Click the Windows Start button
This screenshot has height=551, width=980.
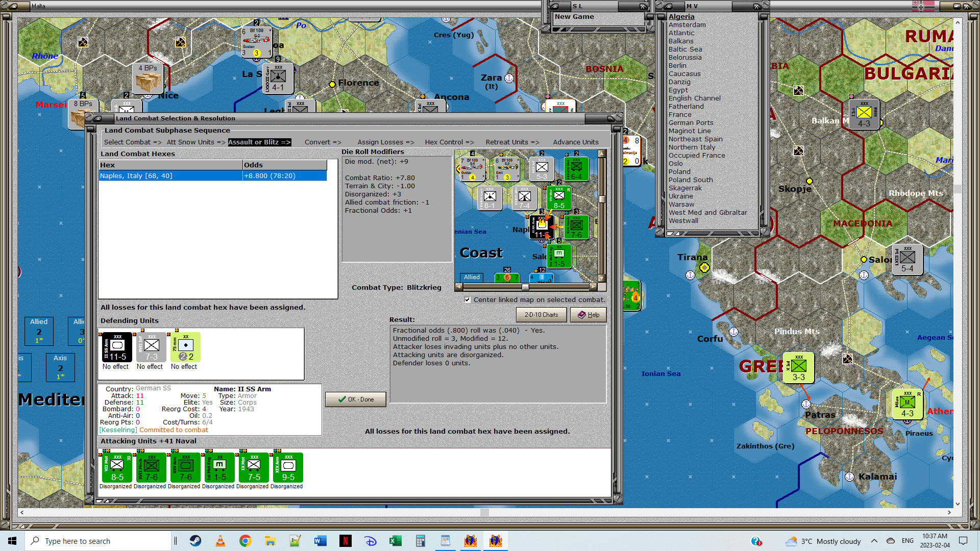click(12, 541)
